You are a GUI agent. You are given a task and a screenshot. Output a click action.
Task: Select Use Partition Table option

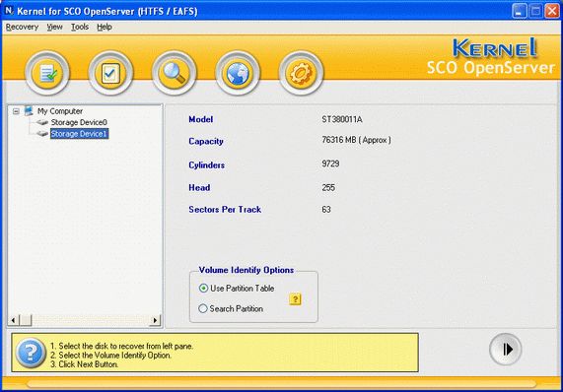click(x=237, y=289)
